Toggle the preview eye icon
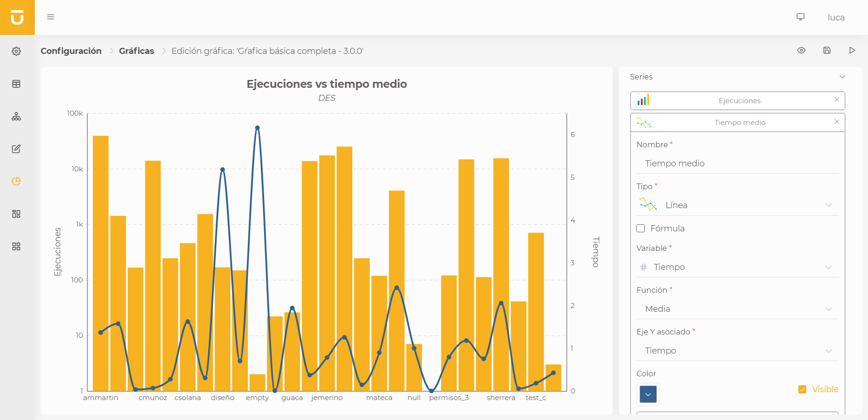 tap(801, 50)
